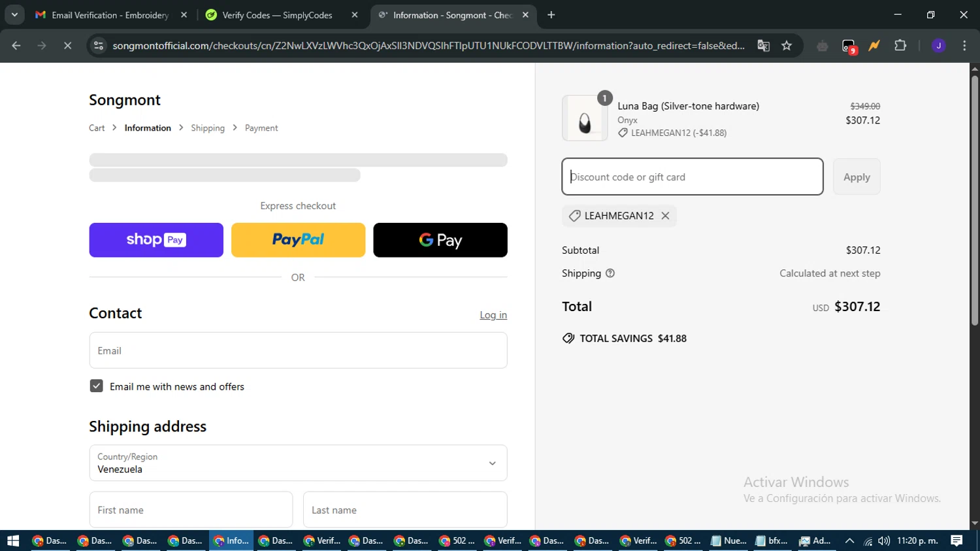Image resolution: width=980 pixels, height=551 pixels.
Task: Bookmark this page with the star
Action: 787,46
